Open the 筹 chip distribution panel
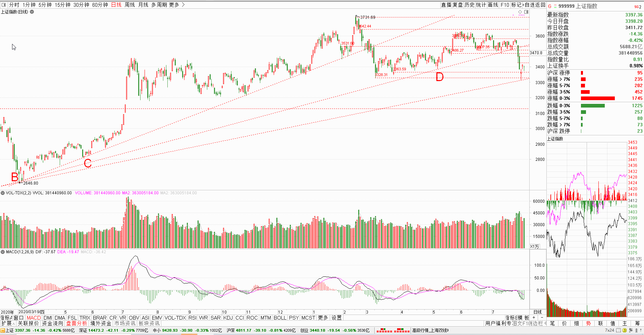 [x=637, y=323]
